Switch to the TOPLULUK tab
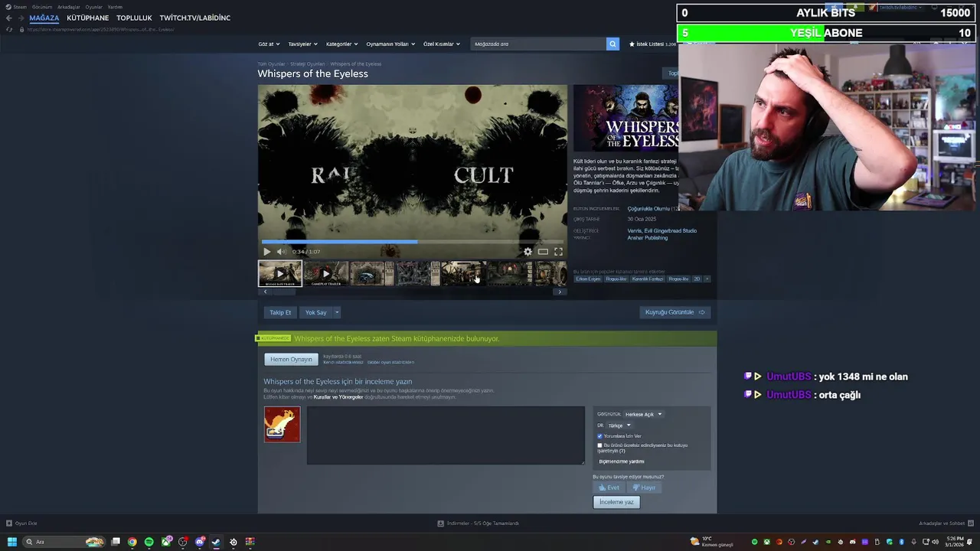980x551 pixels. click(134, 18)
